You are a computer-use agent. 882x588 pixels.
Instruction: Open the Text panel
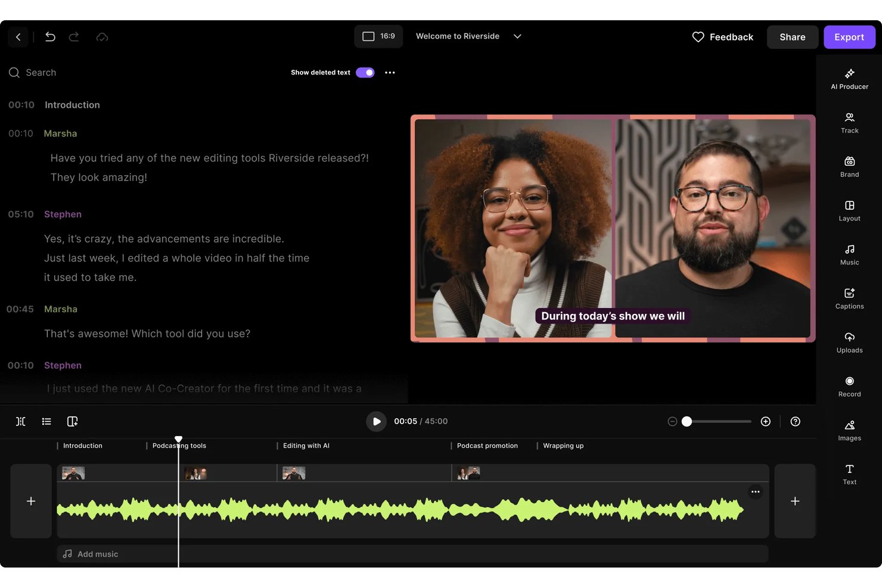coord(849,475)
